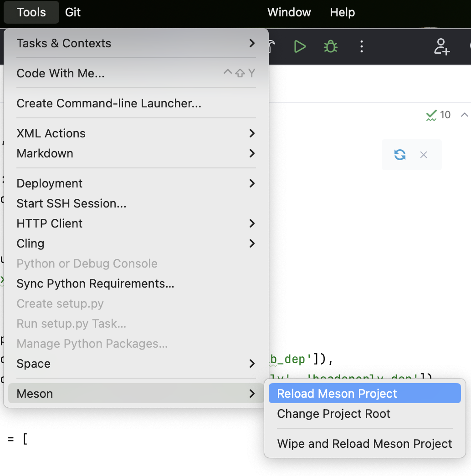471x476 pixels.
Task: Start debugging with the bug icon
Action: point(330,46)
